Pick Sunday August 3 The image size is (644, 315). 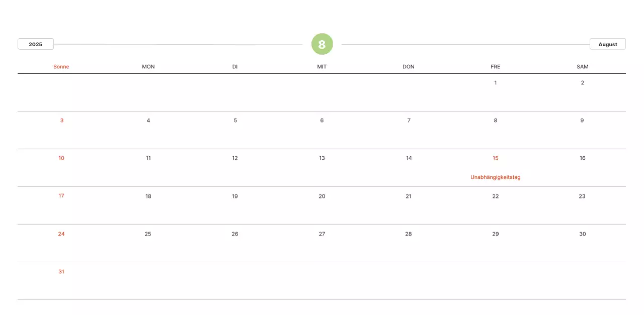[x=61, y=121]
